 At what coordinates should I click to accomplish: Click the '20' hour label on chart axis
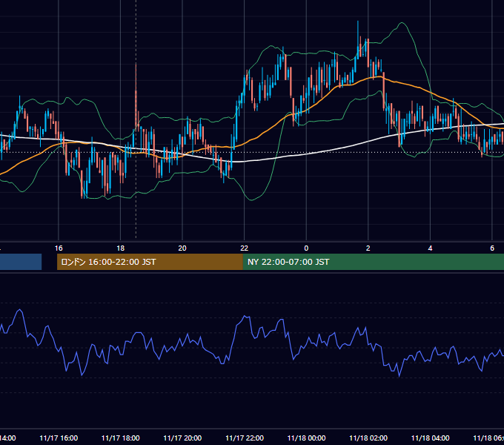point(182,248)
